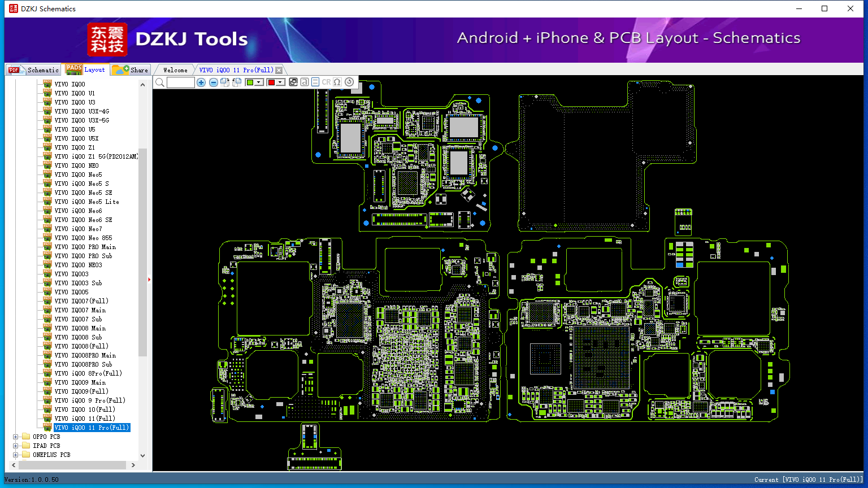868x488 pixels.
Task: Click the toolbar search input field
Action: pos(181,82)
